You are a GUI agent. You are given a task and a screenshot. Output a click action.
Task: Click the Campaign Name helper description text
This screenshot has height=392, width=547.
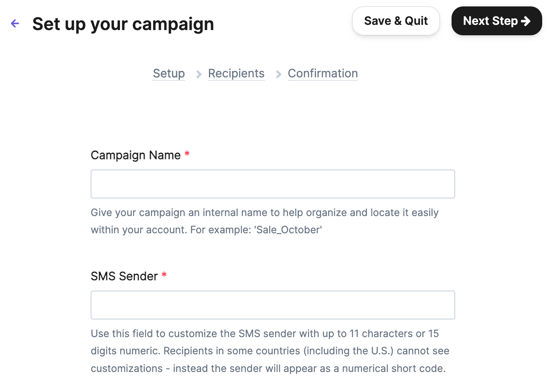(x=265, y=213)
